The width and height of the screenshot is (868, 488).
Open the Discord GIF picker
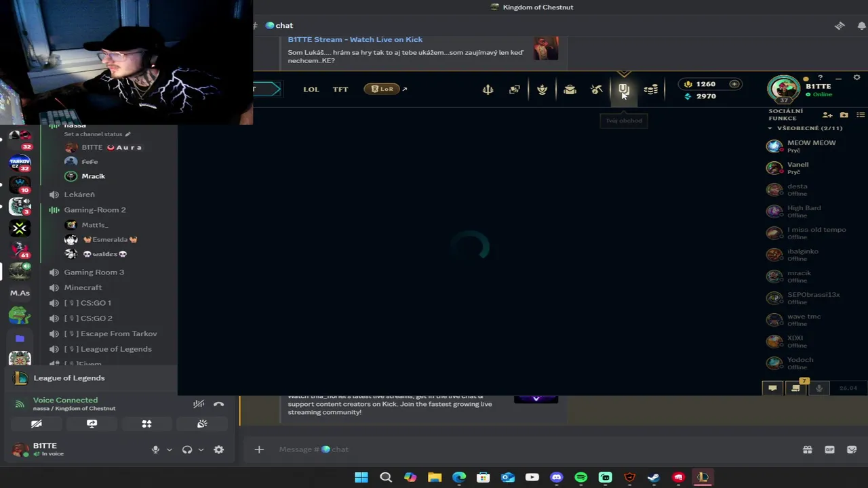pos(829,449)
